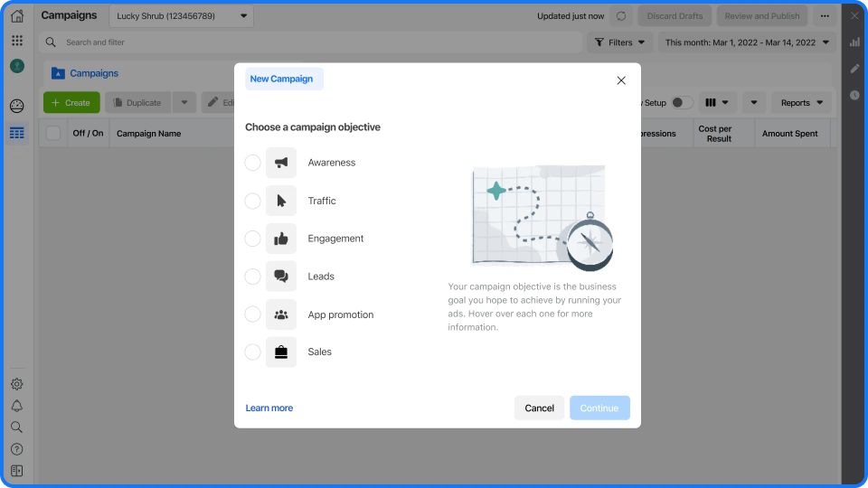Click the Awareness objective label
This screenshot has width=868, height=488.
point(332,163)
